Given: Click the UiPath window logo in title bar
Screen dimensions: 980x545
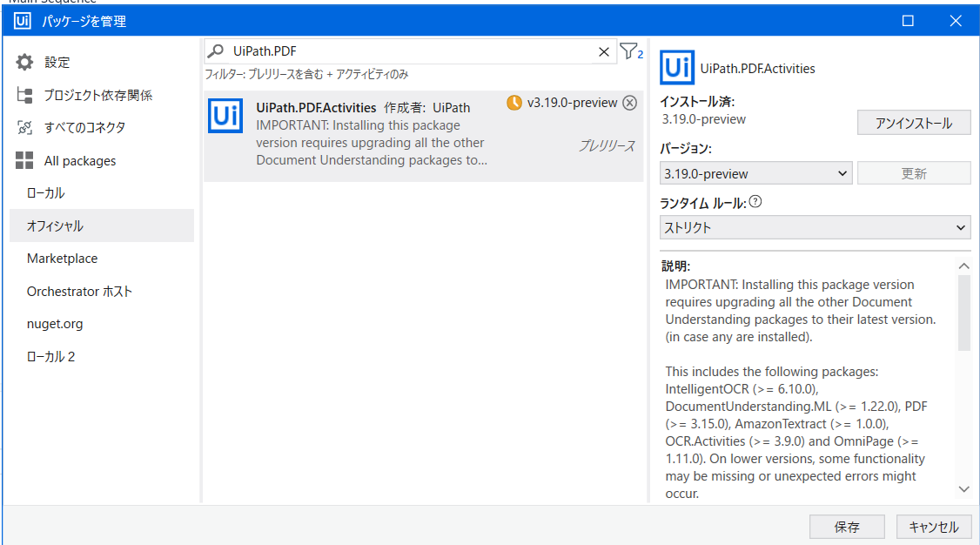Looking at the screenshot, I should coord(23,21).
